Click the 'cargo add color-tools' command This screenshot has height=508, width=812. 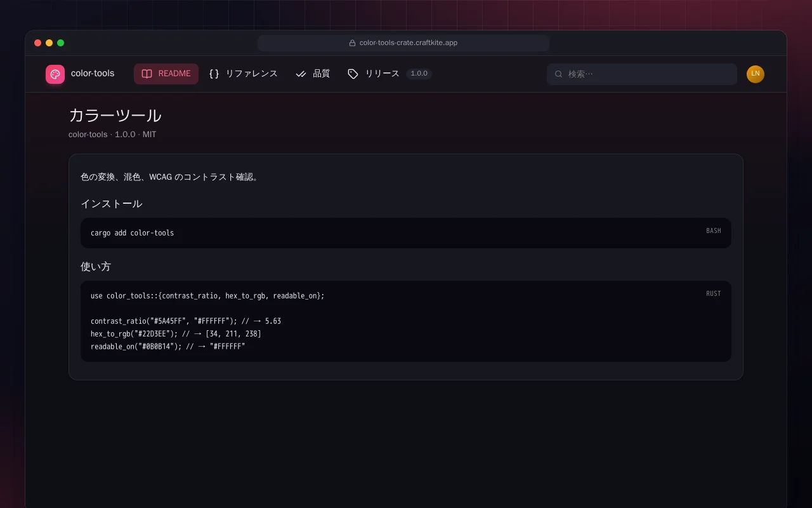click(x=132, y=233)
